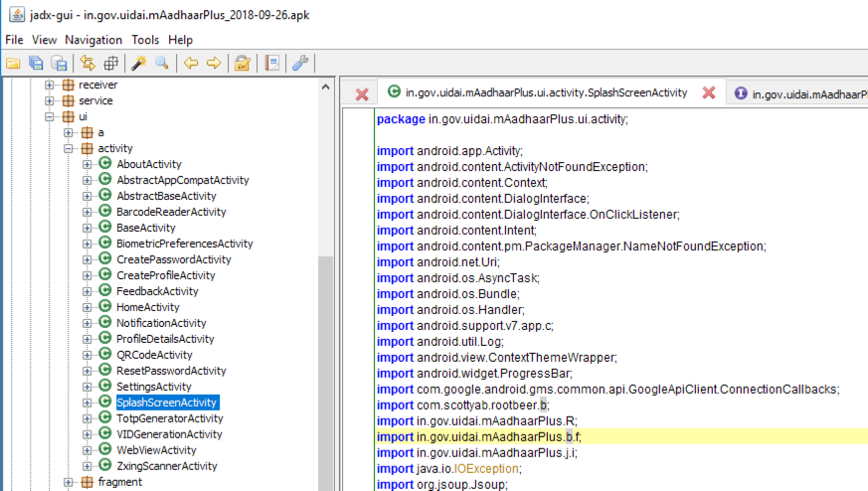Navigate back with the left arrow icon
The image size is (868, 491).
click(x=190, y=64)
